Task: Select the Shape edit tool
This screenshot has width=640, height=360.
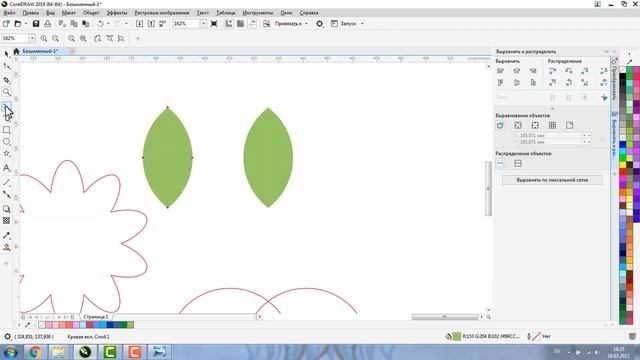Action: tap(7, 67)
